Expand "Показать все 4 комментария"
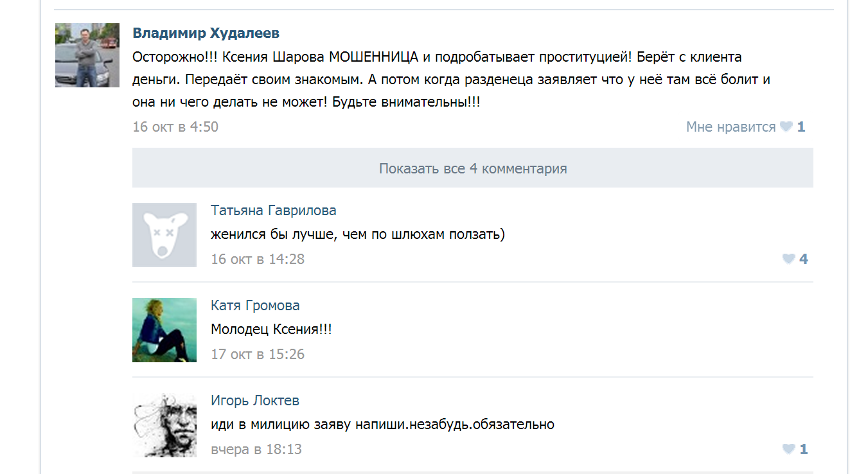 coord(473,168)
